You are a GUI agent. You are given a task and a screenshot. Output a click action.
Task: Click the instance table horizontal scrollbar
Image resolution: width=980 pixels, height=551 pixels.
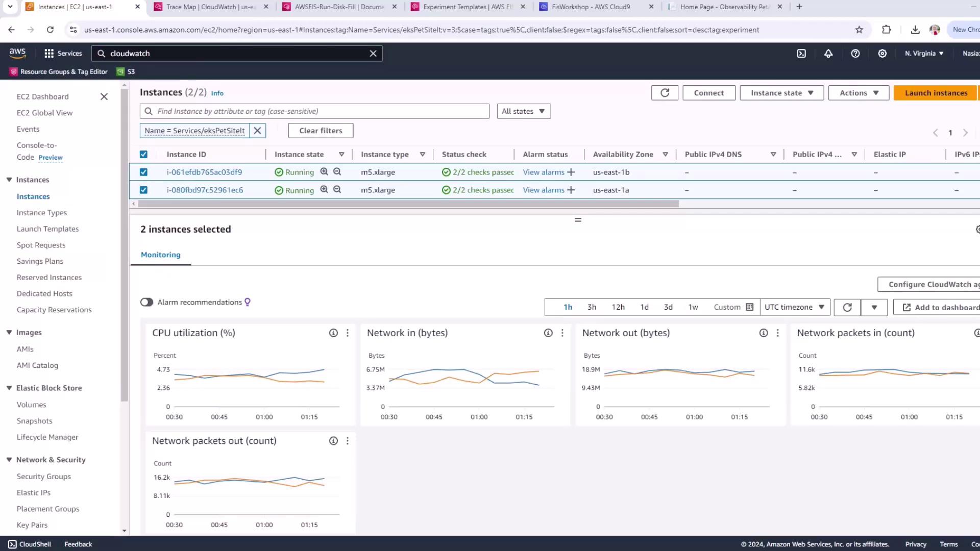click(408, 204)
